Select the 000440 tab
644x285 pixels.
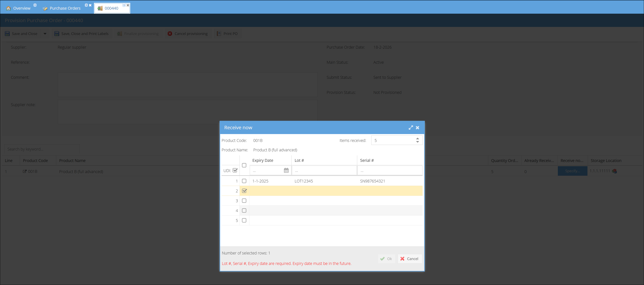tap(111, 8)
